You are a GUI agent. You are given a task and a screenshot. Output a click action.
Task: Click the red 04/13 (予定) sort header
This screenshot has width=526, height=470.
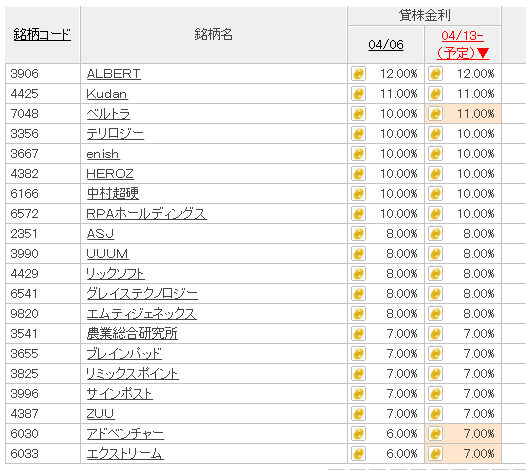pos(463,45)
